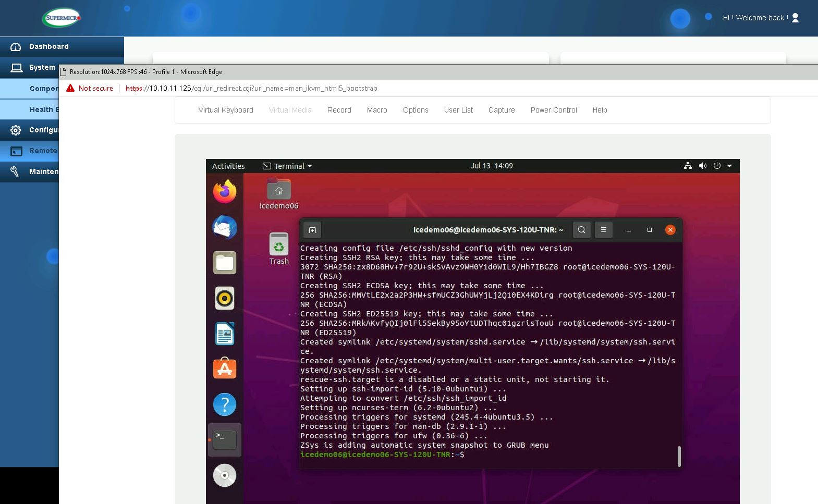This screenshot has height=504, width=818.
Task: Open the terminal hamburger menu
Action: [603, 230]
